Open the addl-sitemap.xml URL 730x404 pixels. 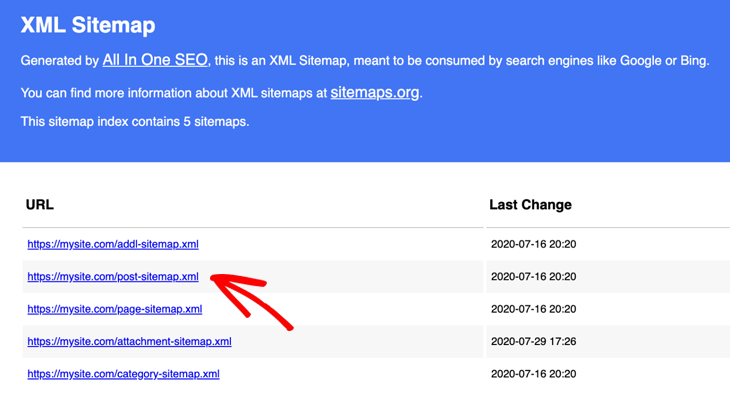point(113,244)
